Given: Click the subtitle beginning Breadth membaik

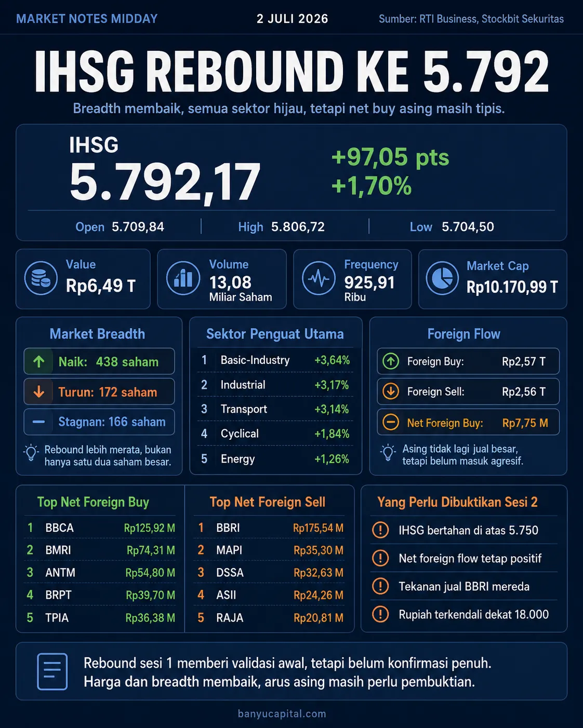Looking at the screenshot, I should pyautogui.click(x=289, y=109).
